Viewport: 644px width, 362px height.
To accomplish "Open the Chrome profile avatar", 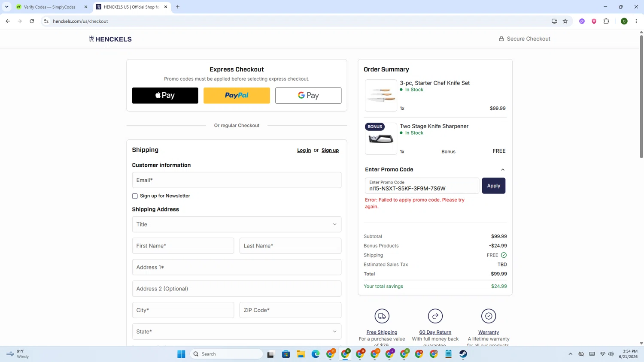I will tap(624, 21).
